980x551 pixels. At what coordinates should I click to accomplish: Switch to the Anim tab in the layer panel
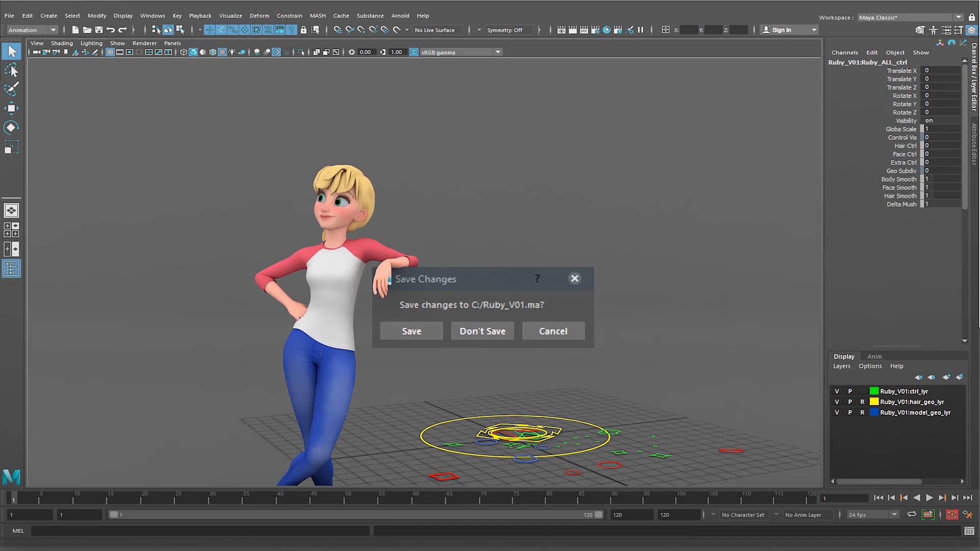[x=874, y=356]
